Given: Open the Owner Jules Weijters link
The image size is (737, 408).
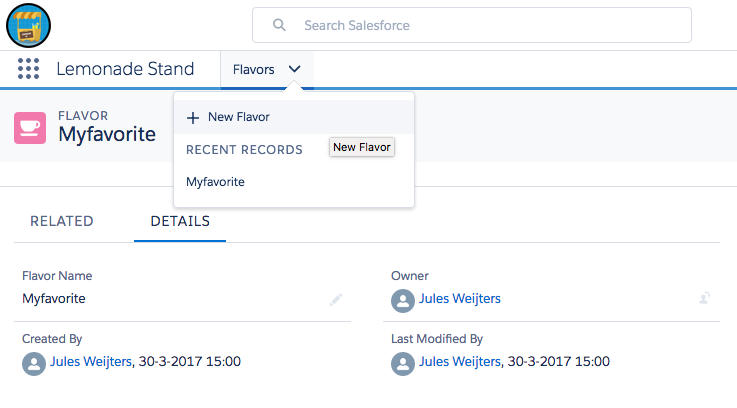Looking at the screenshot, I should pos(461,298).
